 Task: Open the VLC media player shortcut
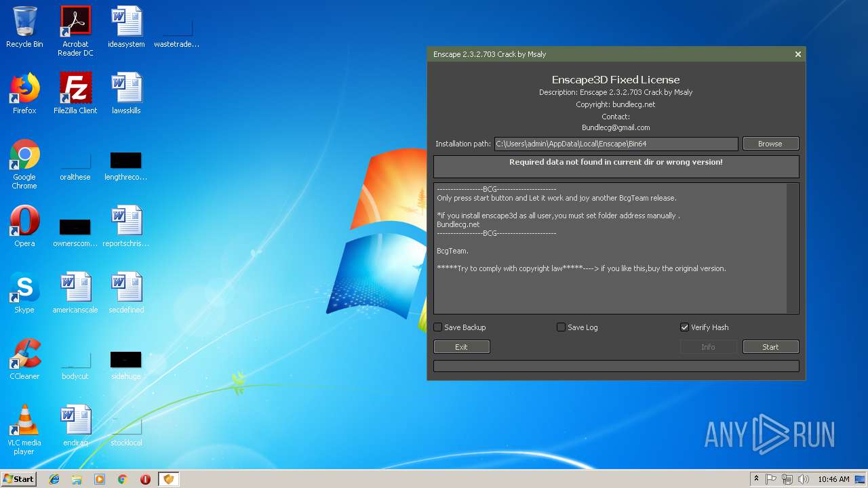point(24,430)
